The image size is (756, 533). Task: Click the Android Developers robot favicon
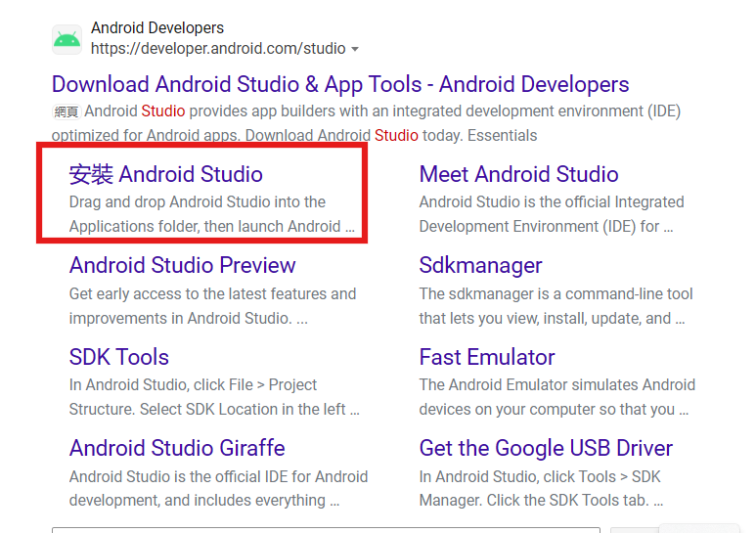pyautogui.click(x=67, y=39)
